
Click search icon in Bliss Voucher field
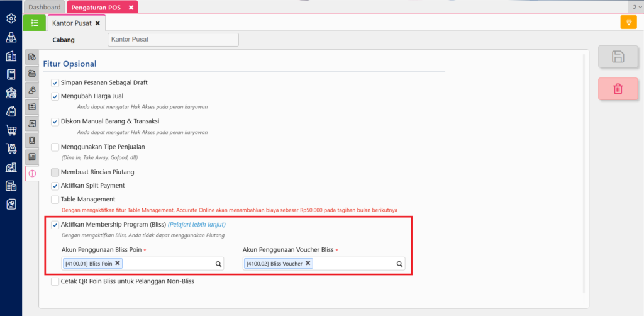399,264
